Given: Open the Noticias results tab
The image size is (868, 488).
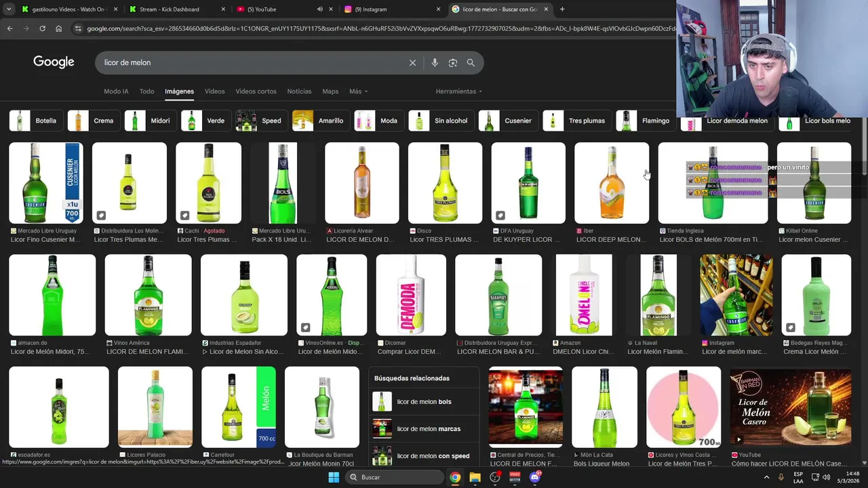Looking at the screenshot, I should point(299,91).
